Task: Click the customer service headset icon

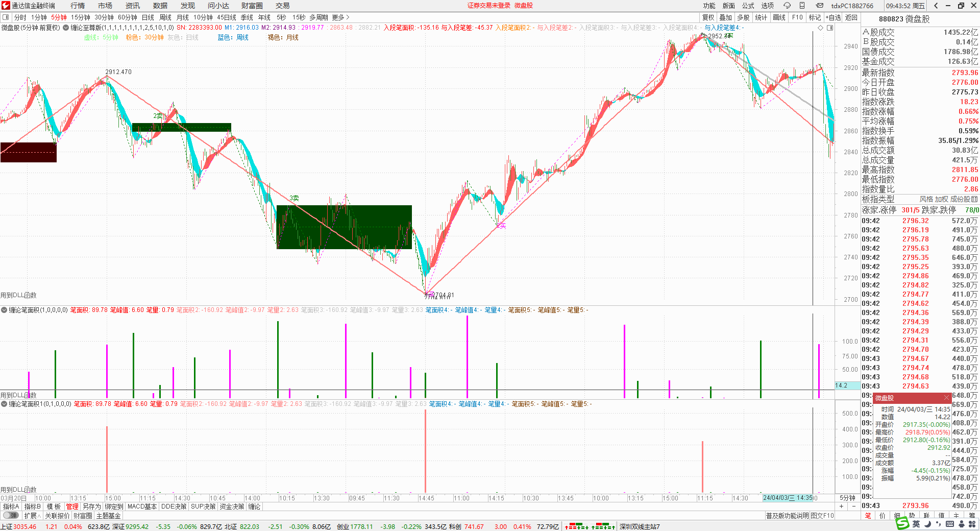Action: click(787, 6)
